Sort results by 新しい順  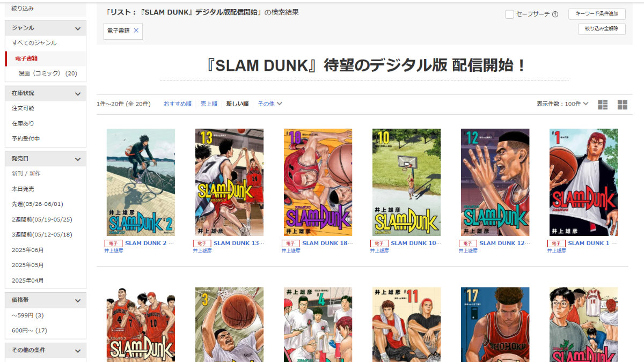[237, 104]
